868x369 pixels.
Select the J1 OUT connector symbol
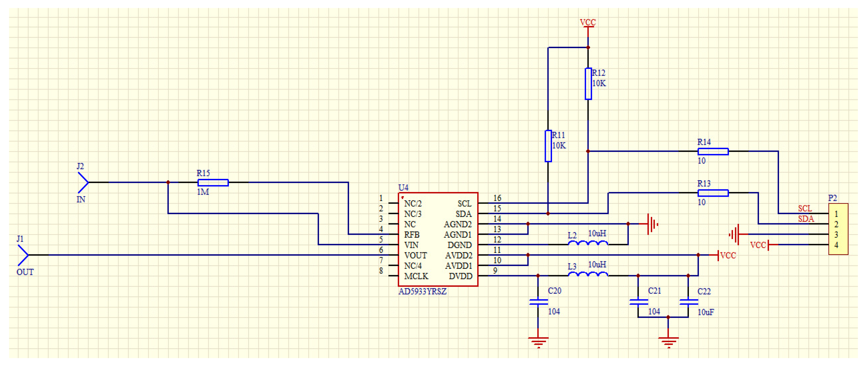23,255
